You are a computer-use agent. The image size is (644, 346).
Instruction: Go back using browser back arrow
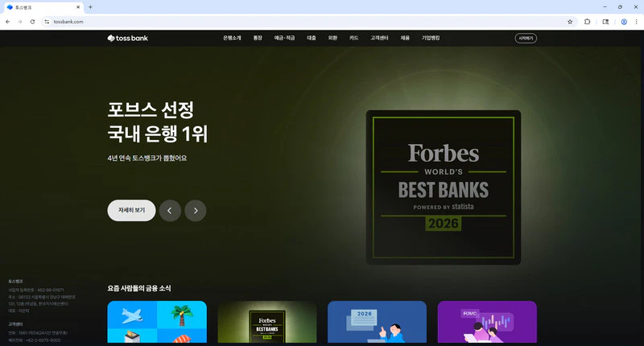click(8, 22)
